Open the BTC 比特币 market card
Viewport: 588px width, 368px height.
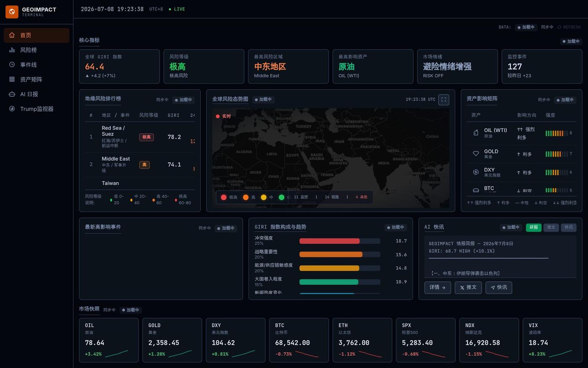(299, 340)
